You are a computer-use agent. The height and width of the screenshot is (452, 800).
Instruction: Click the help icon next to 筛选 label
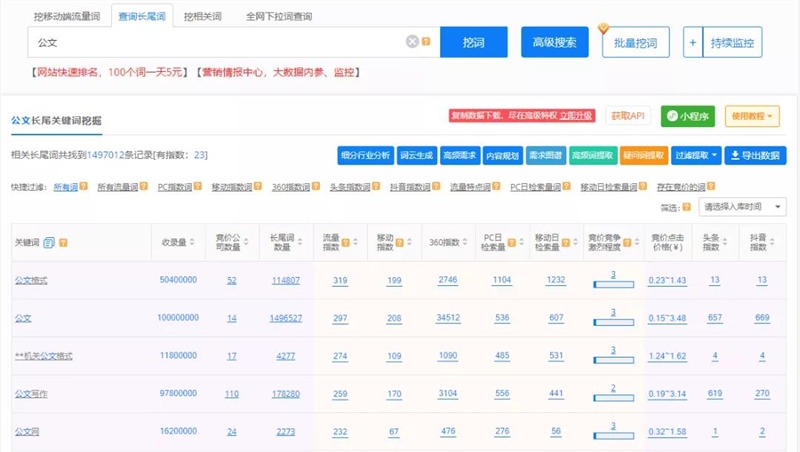[x=686, y=207]
